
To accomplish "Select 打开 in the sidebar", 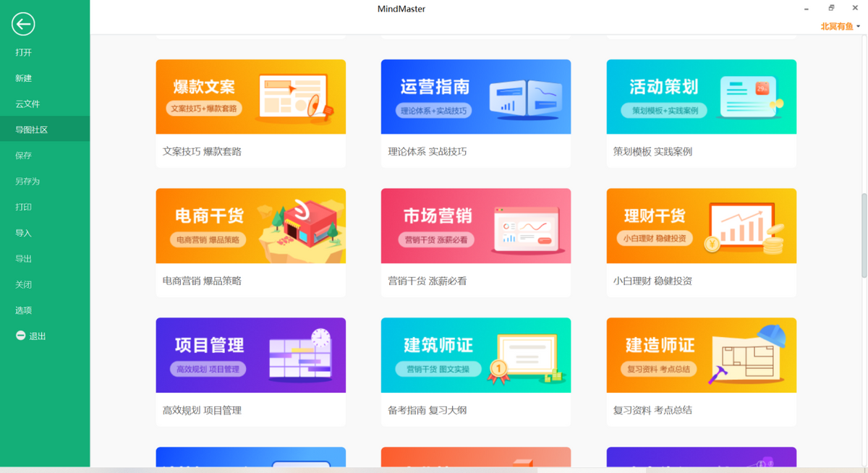I will [x=22, y=52].
